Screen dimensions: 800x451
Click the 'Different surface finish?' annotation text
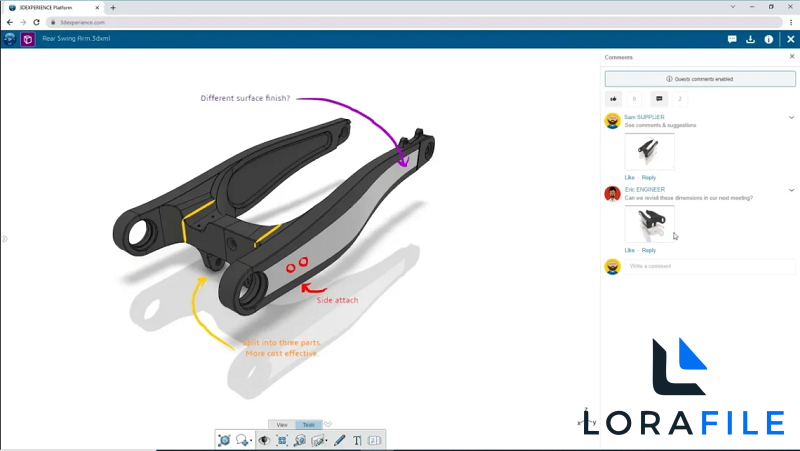pos(245,98)
